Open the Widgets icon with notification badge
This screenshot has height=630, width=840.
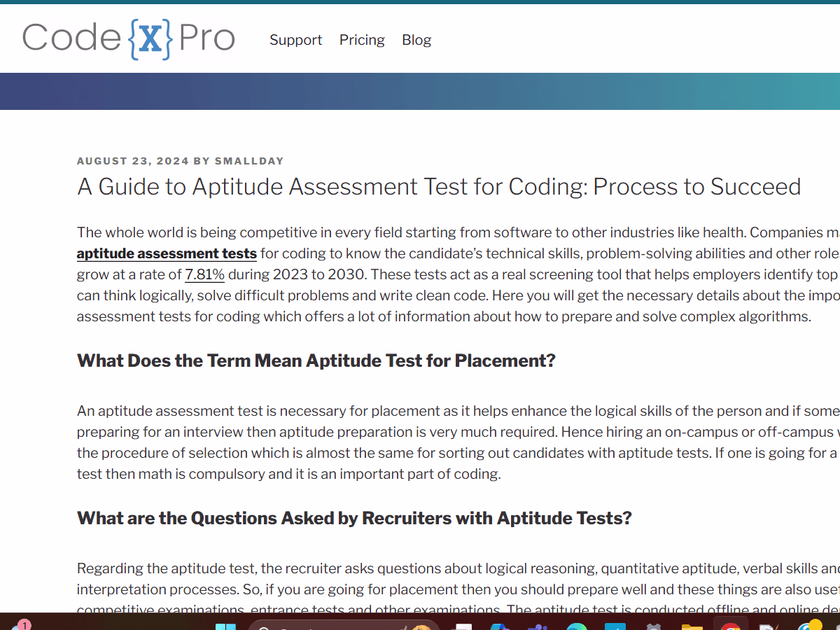[x=19, y=625]
